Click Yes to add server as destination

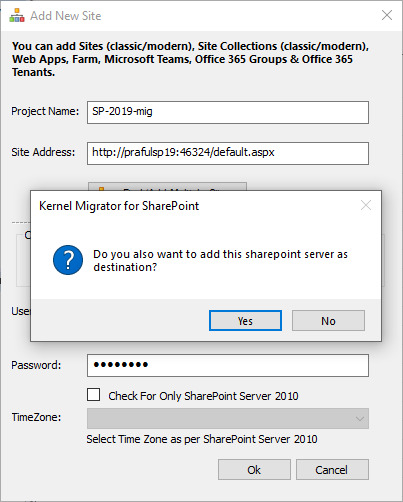[x=245, y=321]
